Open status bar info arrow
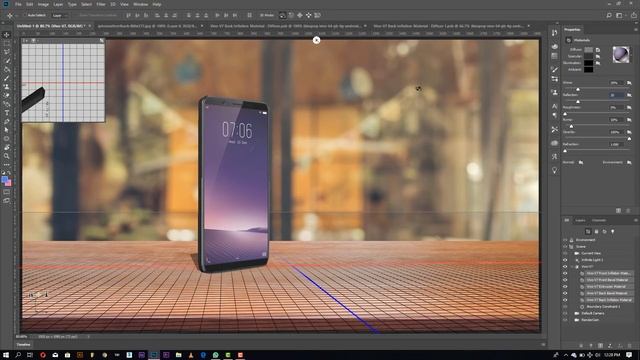The height and width of the screenshot is (360, 640). pyautogui.click(x=89, y=337)
